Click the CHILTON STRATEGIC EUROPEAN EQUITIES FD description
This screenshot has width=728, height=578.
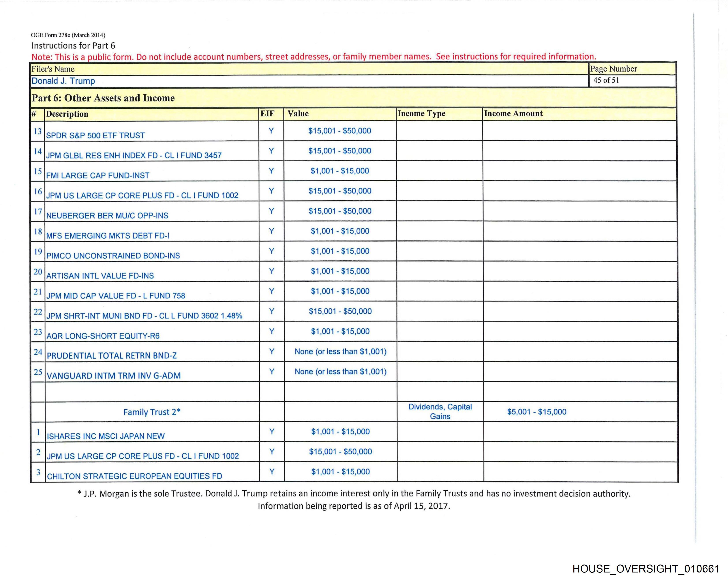(x=134, y=476)
